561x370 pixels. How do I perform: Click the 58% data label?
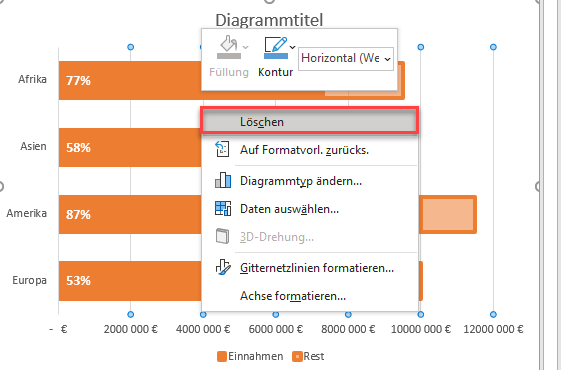tap(78, 147)
